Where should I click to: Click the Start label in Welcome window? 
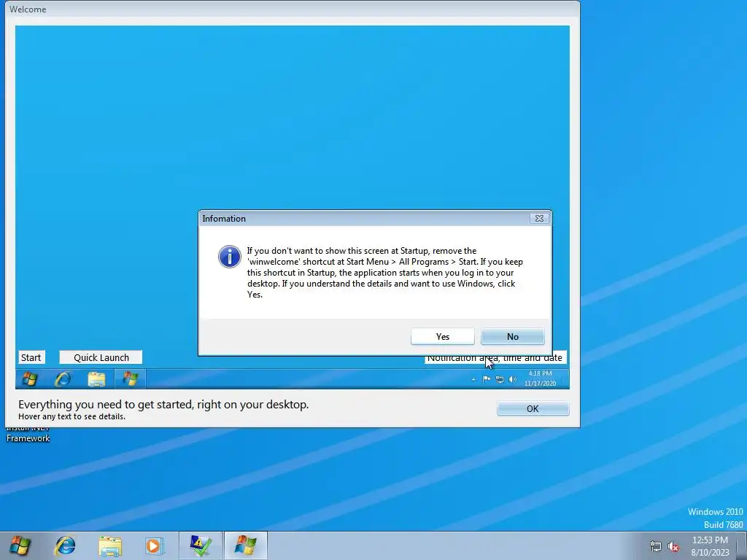pos(31,357)
